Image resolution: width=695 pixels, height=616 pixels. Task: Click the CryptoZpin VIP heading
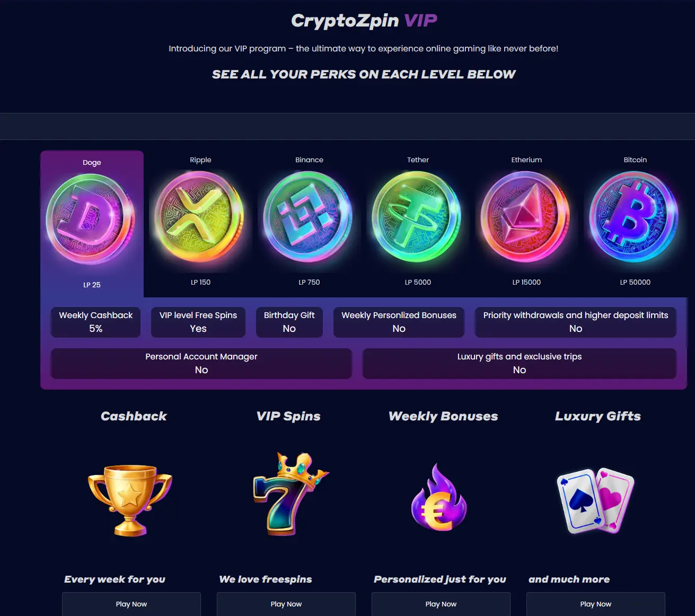tap(364, 21)
